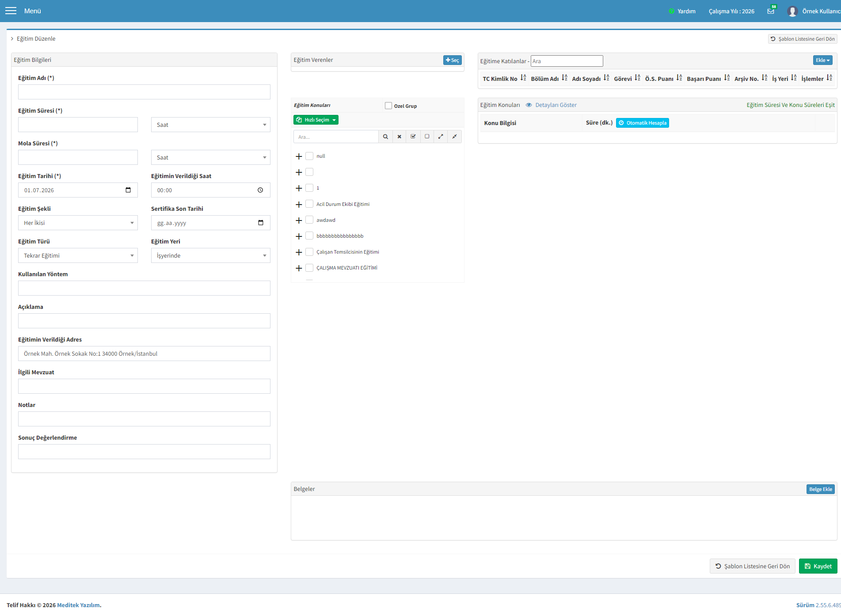The height and width of the screenshot is (616, 841).
Task: Clear topic search with X icon
Action: [399, 137]
